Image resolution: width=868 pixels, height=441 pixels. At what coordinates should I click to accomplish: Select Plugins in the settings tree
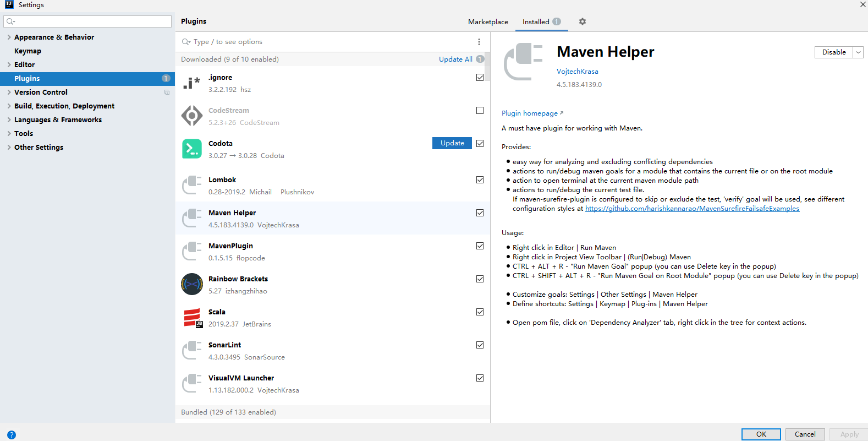coord(87,79)
